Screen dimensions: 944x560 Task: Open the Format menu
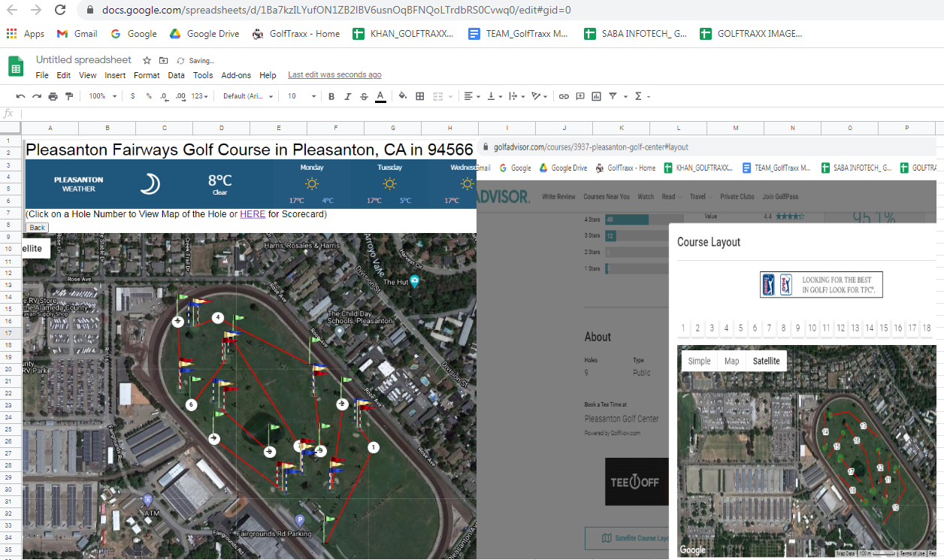[147, 75]
